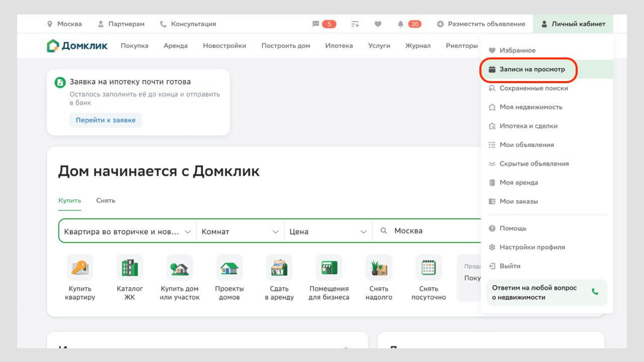Open Избранное section

point(518,50)
